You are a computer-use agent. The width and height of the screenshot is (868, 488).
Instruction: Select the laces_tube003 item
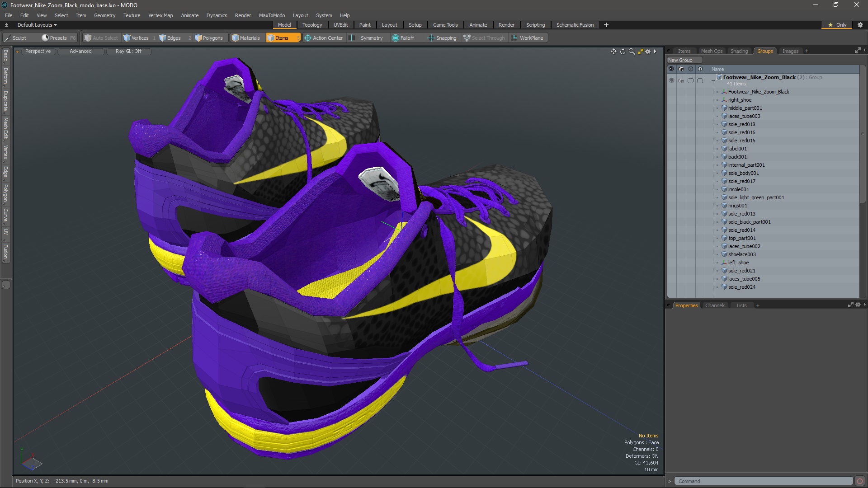click(x=744, y=116)
